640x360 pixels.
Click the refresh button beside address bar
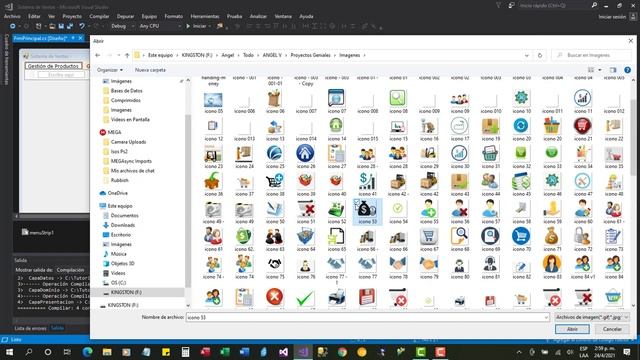[x=540, y=55]
